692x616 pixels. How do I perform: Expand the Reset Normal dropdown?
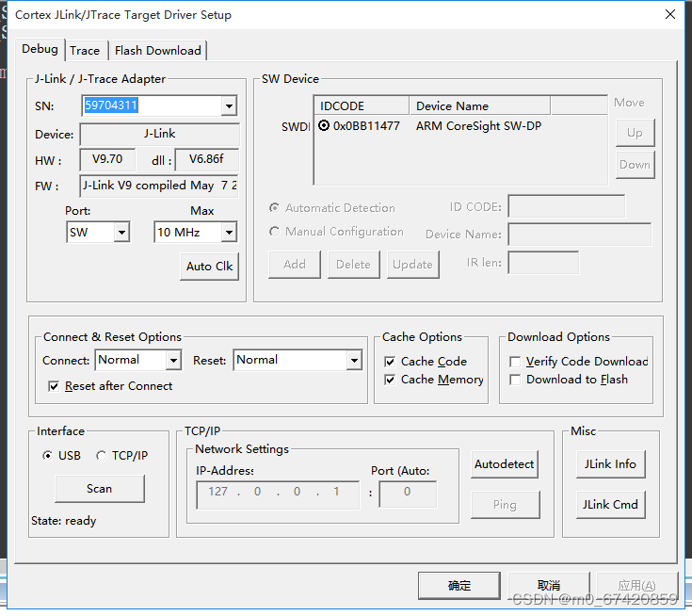[354, 361]
